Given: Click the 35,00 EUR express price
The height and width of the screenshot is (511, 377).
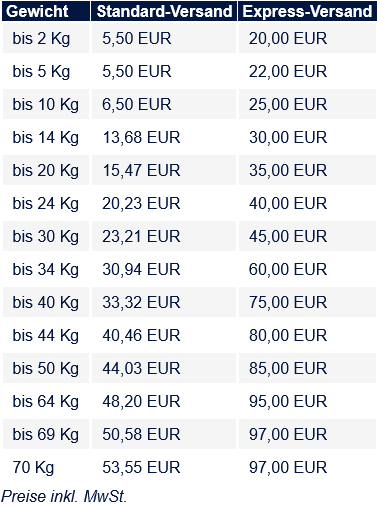Looking at the screenshot, I should pos(288,170).
